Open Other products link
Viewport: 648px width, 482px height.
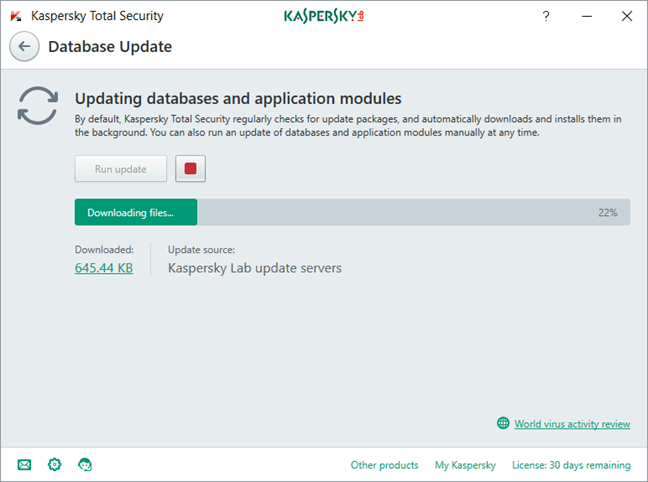(384, 465)
